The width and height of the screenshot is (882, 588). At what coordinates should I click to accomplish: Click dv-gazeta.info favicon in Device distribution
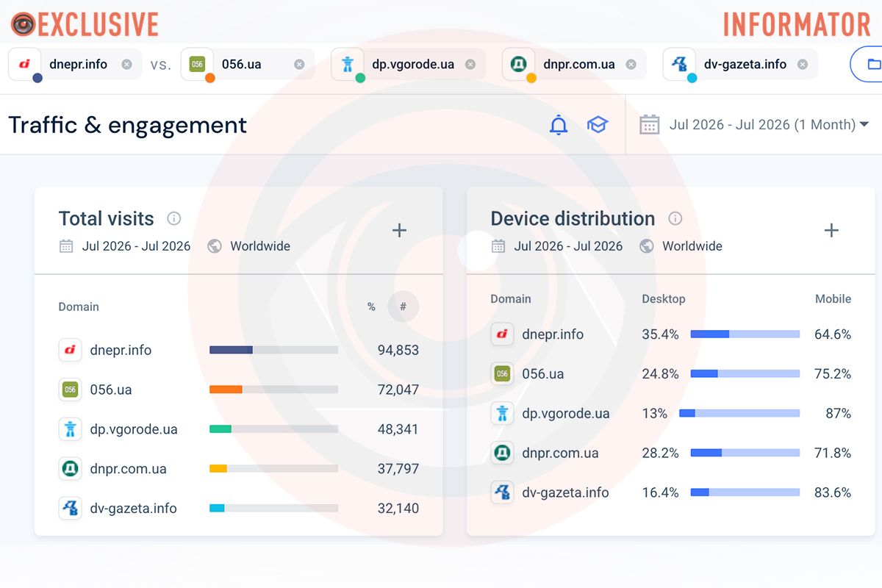coord(503,492)
